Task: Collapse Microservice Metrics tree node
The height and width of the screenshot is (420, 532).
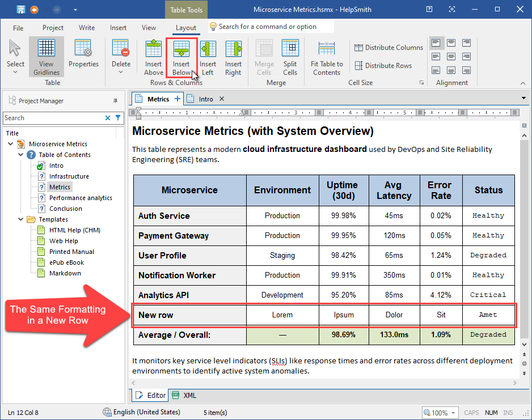Action: point(11,144)
